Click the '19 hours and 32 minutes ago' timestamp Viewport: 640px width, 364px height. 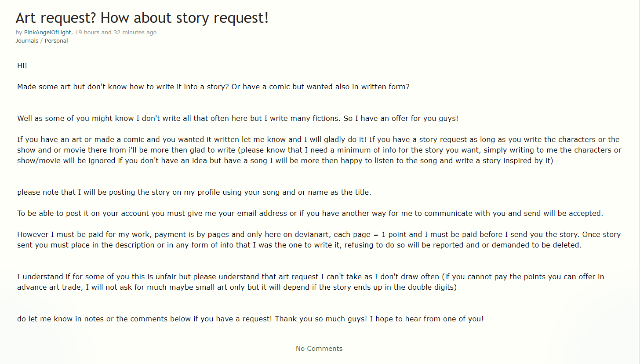[116, 32]
